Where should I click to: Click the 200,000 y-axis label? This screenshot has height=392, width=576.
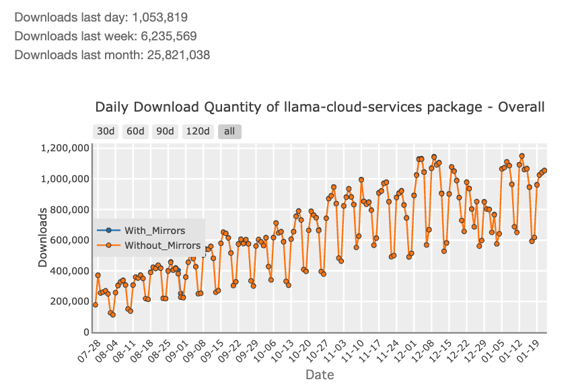point(69,301)
